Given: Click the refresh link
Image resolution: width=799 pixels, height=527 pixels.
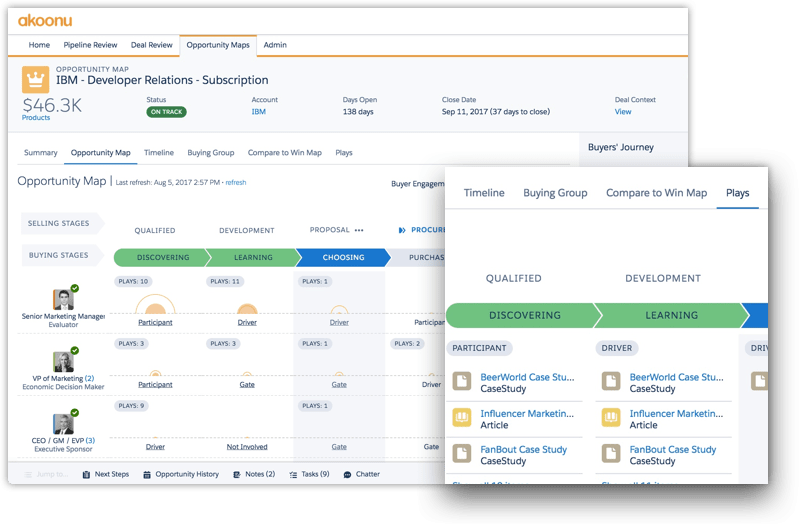Looking at the screenshot, I should [x=236, y=182].
